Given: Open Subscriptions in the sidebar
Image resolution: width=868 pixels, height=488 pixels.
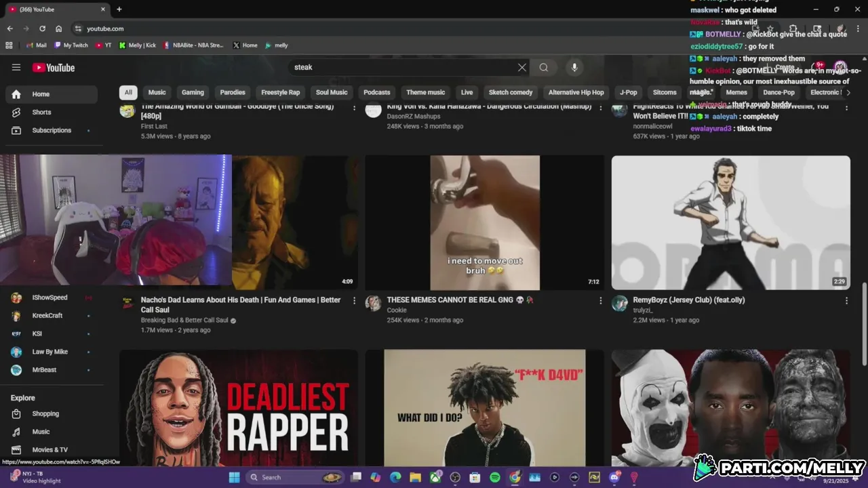Looking at the screenshot, I should 52,130.
